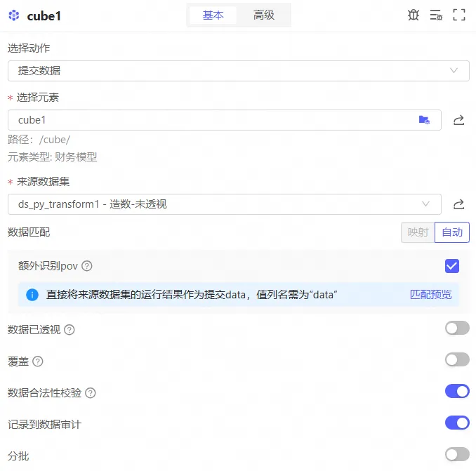Click the 映射 data matching button
Screen dimensions: 476x471
(418, 232)
